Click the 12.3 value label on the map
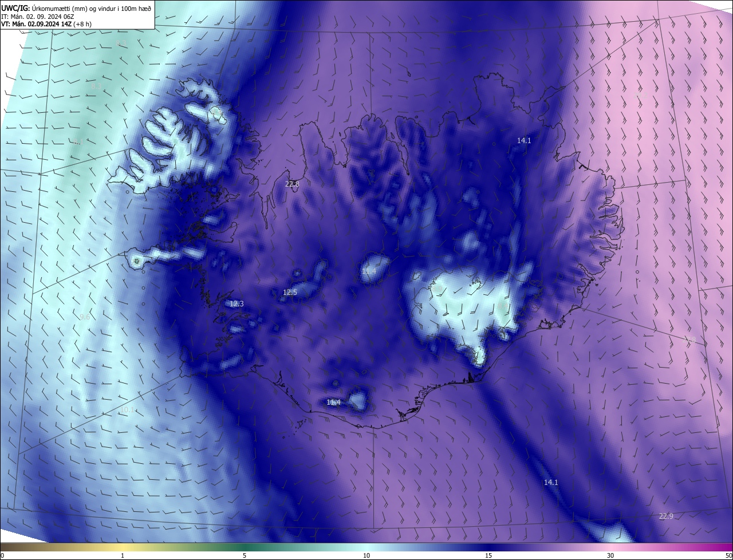This screenshot has width=733, height=560. pos(236,303)
